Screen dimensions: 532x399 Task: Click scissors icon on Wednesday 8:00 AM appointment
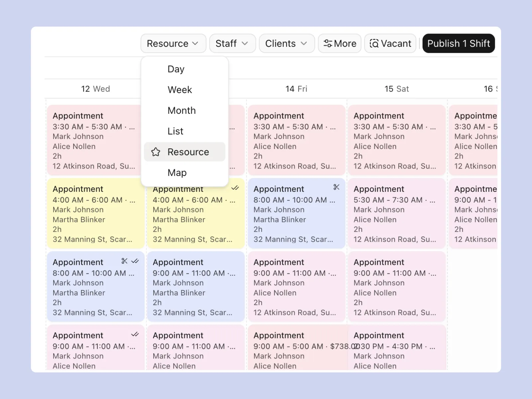(124, 261)
